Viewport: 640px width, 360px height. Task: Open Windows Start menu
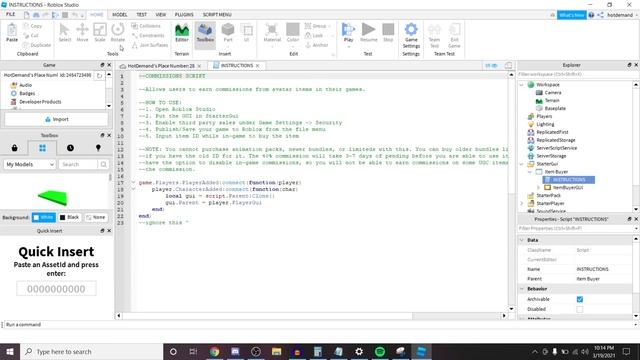[10, 351]
